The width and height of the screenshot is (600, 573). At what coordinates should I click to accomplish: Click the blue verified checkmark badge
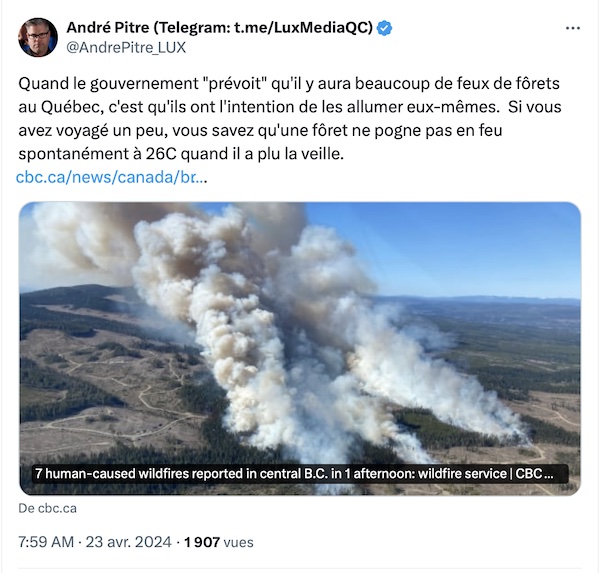click(x=385, y=28)
